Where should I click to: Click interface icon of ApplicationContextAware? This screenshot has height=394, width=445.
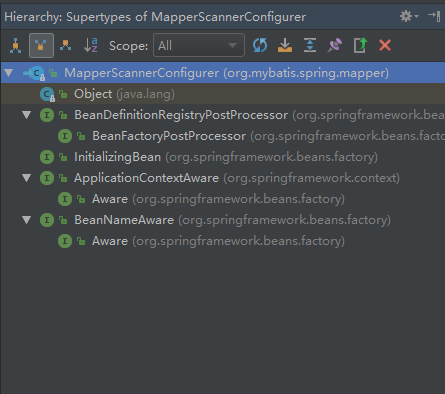pyautogui.click(x=47, y=178)
